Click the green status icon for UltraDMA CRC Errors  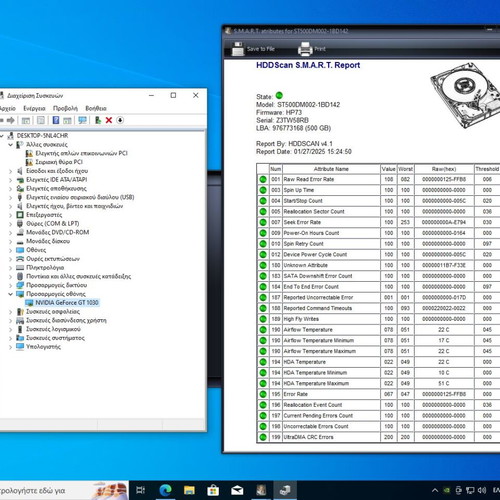pyautogui.click(x=263, y=437)
